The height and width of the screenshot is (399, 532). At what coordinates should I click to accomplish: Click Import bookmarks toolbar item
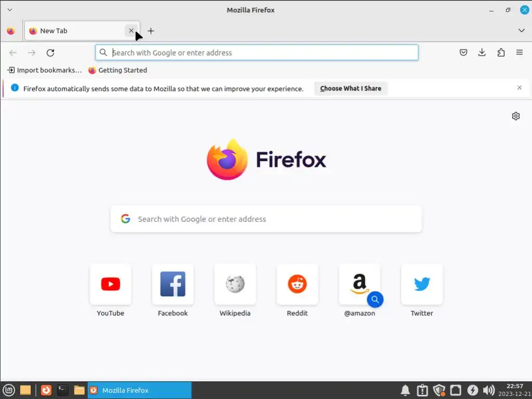[45, 70]
